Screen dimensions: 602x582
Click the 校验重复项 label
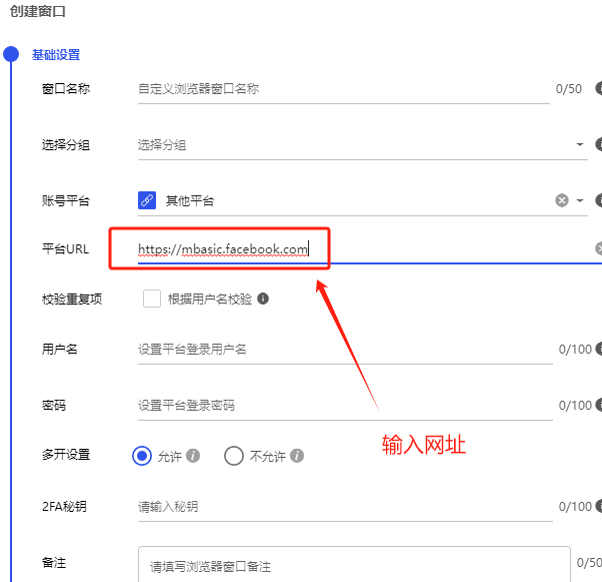click(72, 299)
